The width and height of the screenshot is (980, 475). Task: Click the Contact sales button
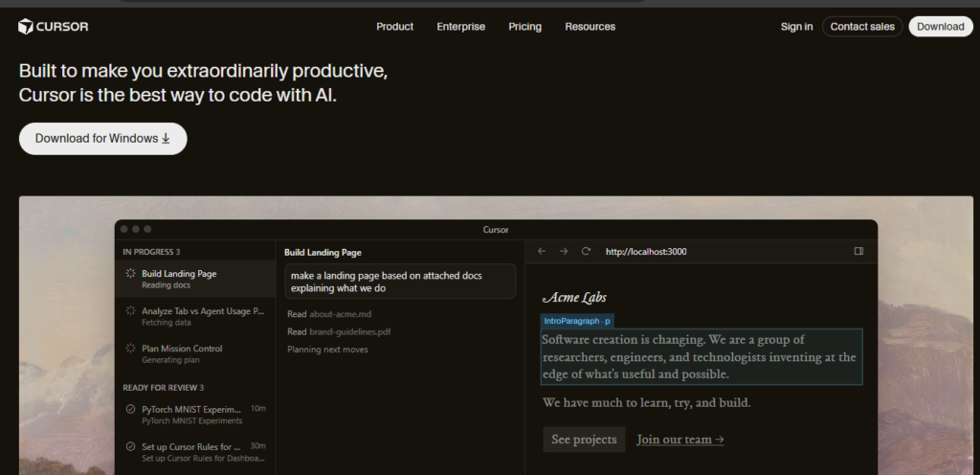[862, 26]
